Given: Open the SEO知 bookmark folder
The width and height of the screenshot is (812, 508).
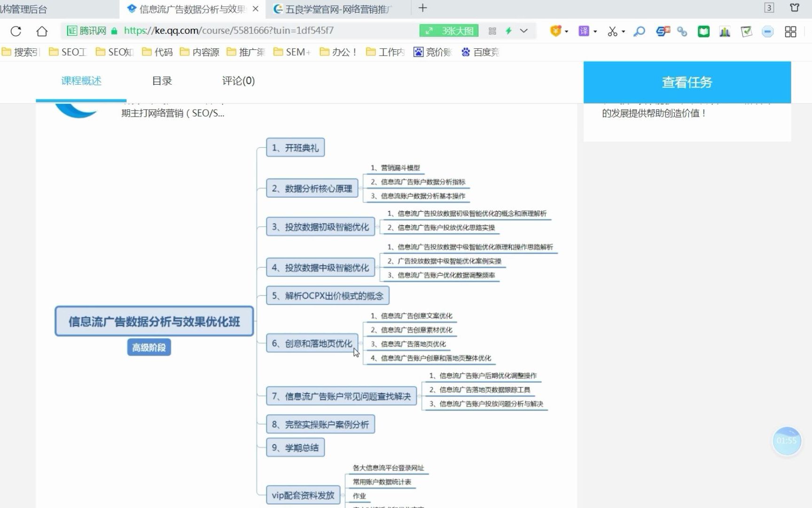Looking at the screenshot, I should coord(115,52).
